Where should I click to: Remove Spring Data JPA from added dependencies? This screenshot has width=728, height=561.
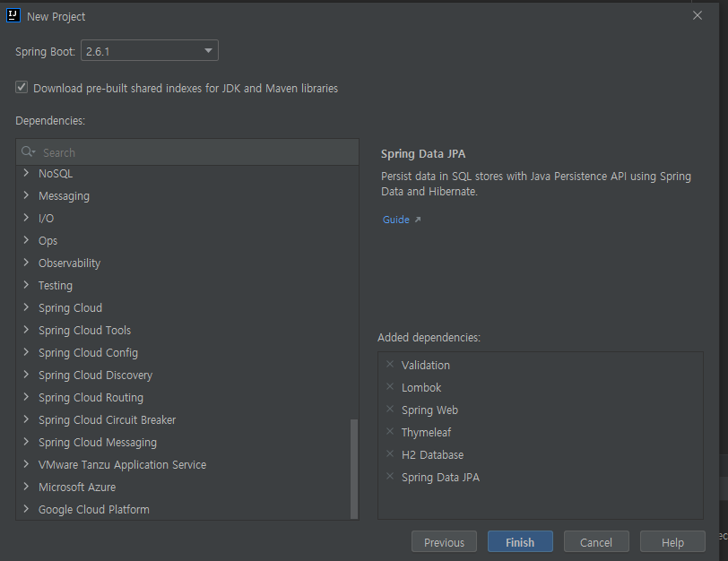pos(390,476)
